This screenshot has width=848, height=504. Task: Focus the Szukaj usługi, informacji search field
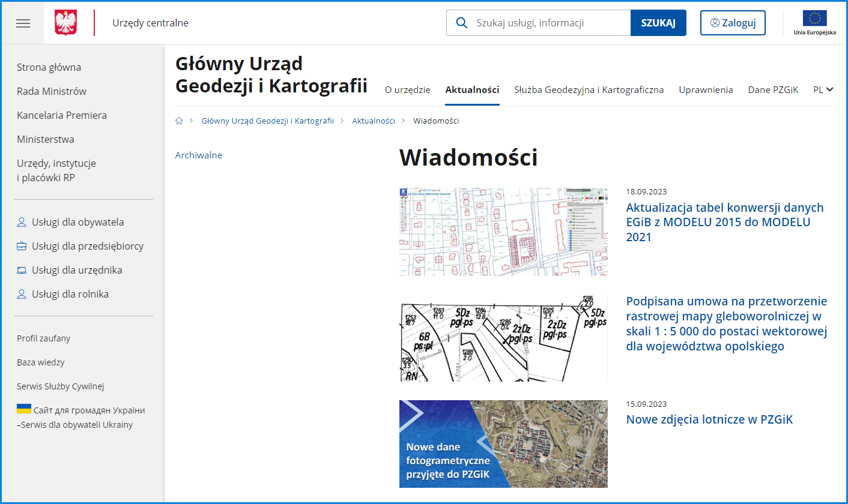pyautogui.click(x=550, y=23)
